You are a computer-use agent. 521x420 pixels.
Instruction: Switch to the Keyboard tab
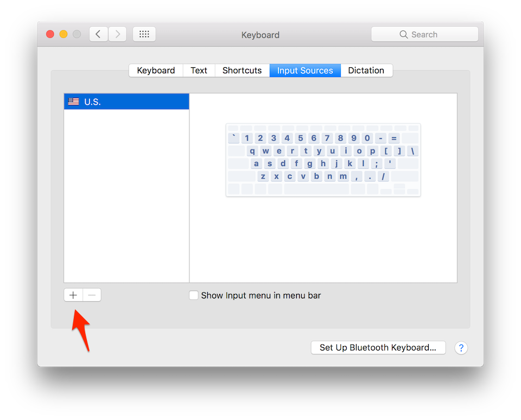point(156,70)
